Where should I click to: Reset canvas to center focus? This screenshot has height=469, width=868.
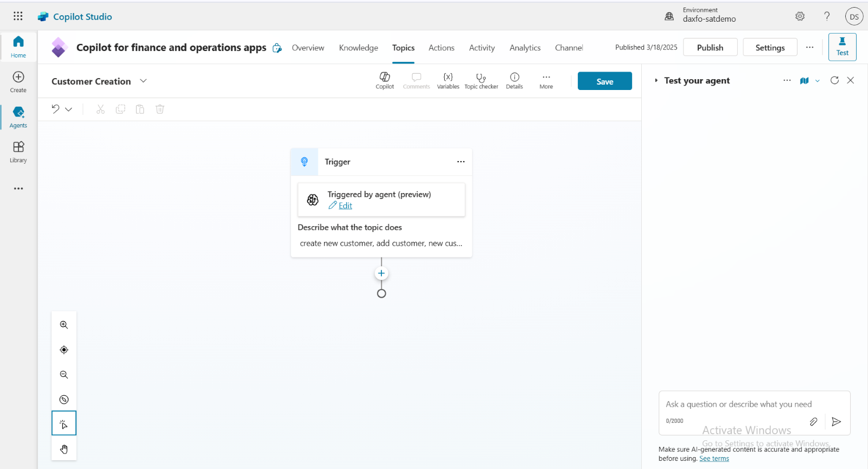tap(64, 350)
